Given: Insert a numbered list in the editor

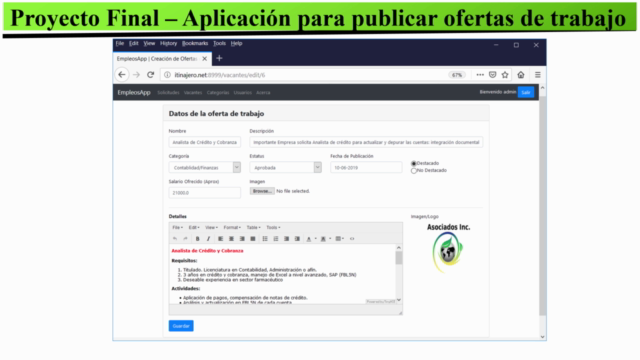Looking at the screenshot, I should 276,239.
